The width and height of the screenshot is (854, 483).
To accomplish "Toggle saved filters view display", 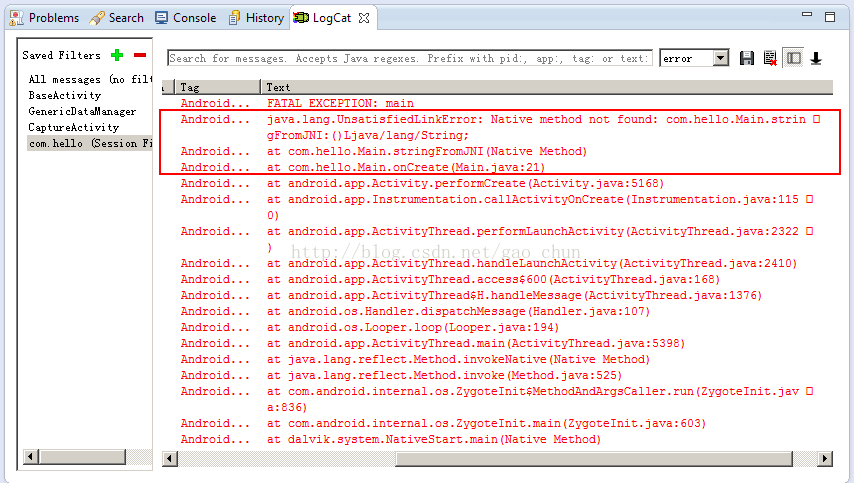I will 794,58.
